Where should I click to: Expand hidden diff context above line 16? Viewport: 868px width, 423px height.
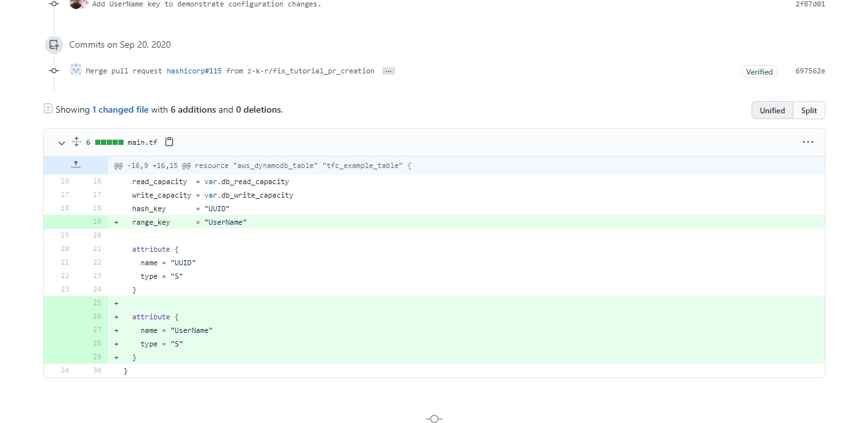coord(75,165)
